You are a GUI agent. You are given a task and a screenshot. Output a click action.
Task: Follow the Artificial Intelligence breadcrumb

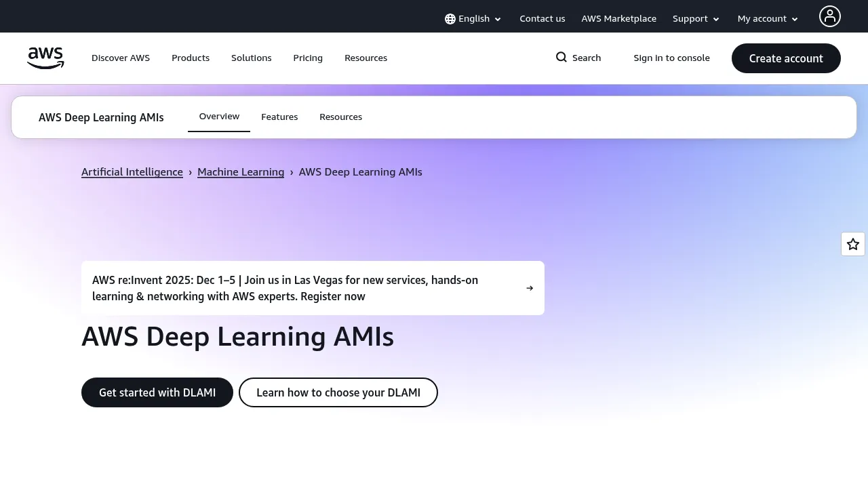[132, 172]
